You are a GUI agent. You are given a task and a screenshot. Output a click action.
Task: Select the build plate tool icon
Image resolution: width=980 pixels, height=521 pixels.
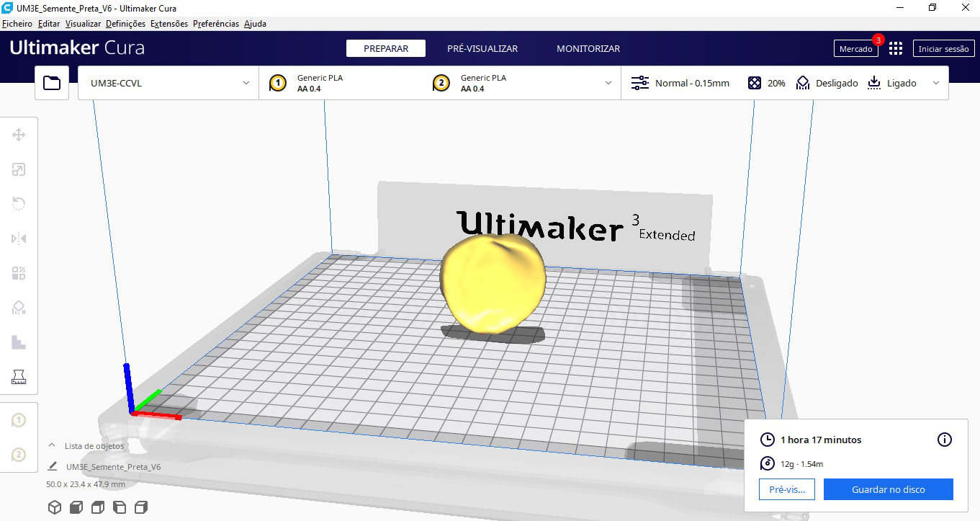(19, 376)
